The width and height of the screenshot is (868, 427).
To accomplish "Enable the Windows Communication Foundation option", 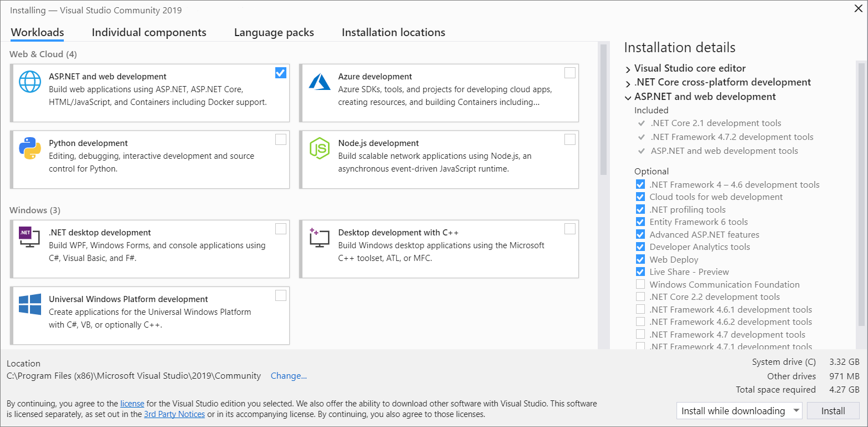I will click(640, 284).
